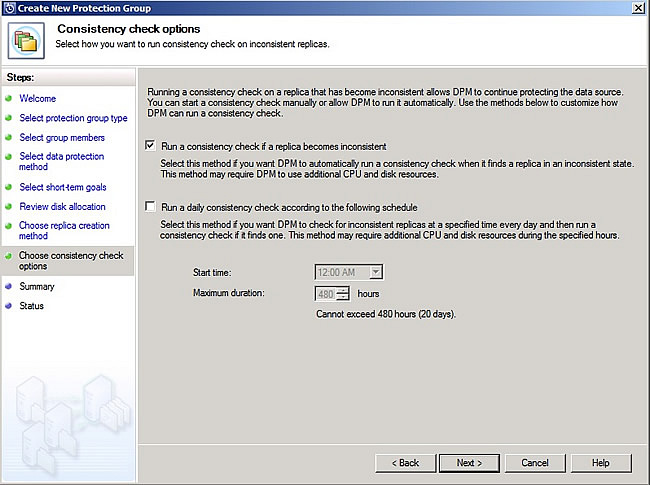Close the Create New Protection Group dialog

pyautogui.click(x=638, y=7)
